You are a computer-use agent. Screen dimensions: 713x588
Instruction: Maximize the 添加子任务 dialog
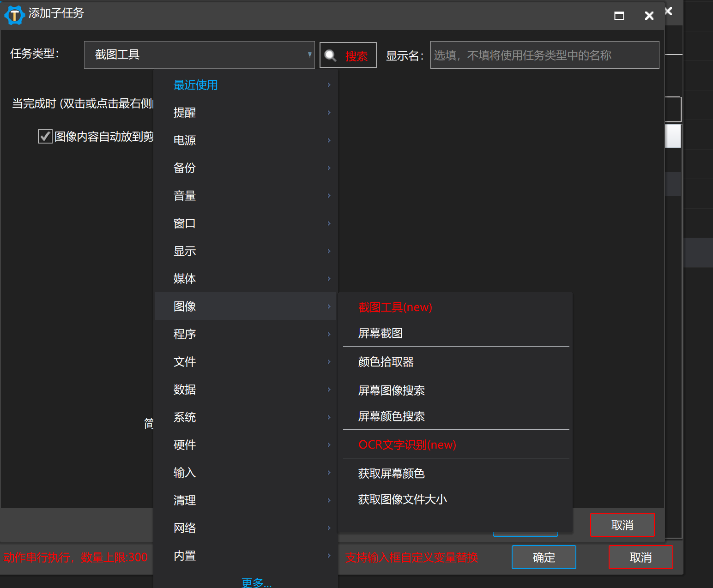click(619, 16)
